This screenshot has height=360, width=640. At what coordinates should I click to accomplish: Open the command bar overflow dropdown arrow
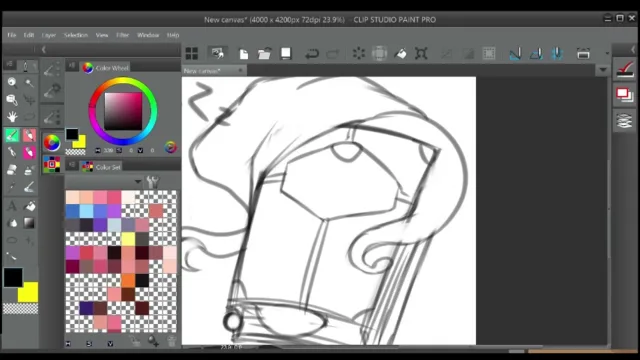click(607, 53)
